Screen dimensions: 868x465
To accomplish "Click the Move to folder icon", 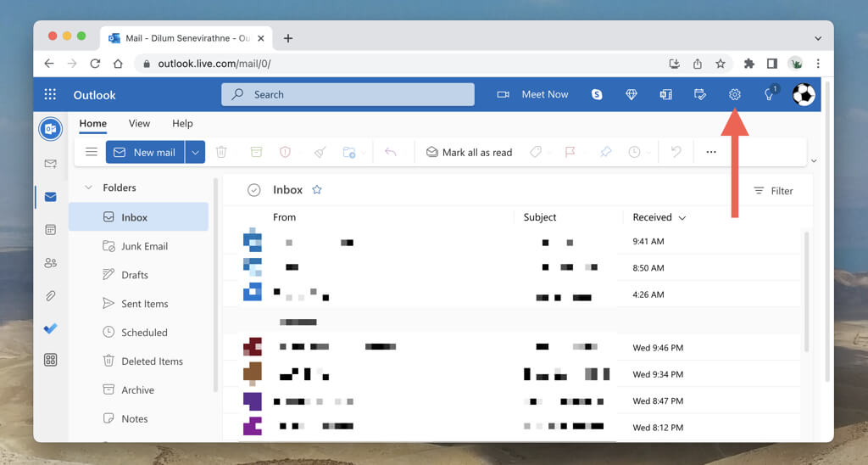I will coord(348,152).
